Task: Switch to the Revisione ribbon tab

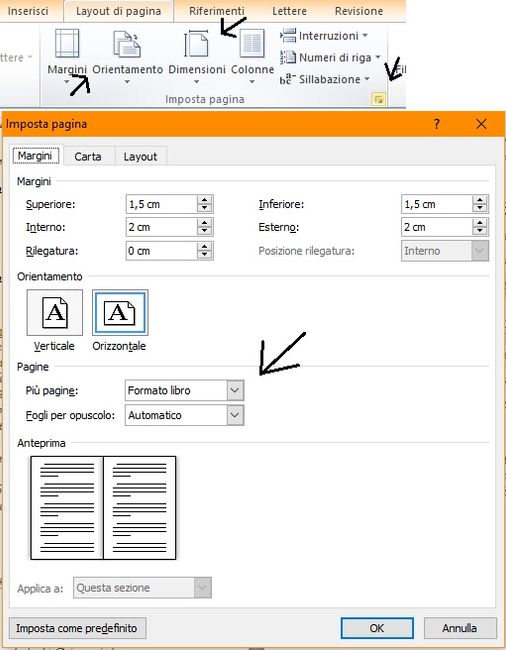Action: pos(359,11)
